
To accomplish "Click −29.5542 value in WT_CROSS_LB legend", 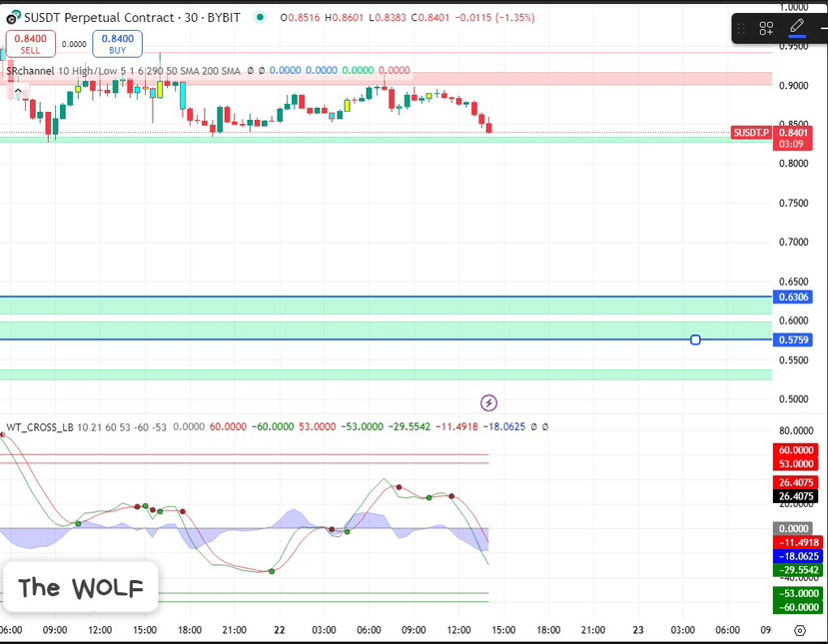I will pos(410,426).
